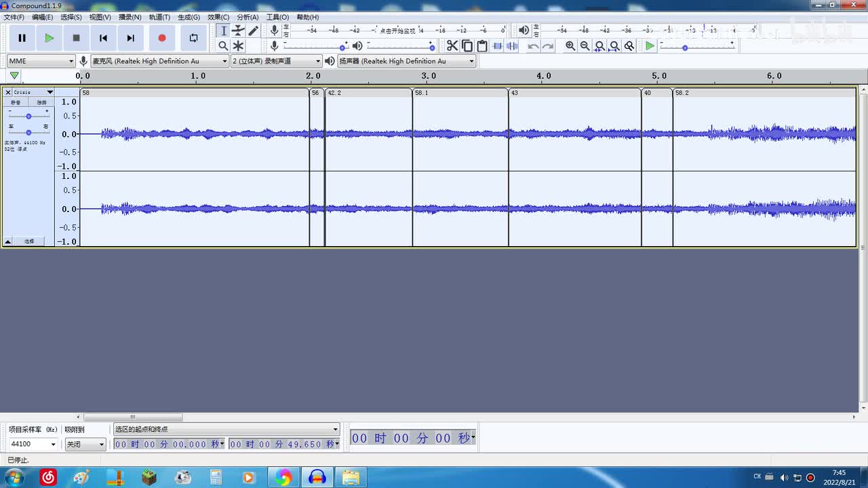The height and width of the screenshot is (488, 868).
Task: Select the Selection (I-beam) tool
Action: [223, 30]
